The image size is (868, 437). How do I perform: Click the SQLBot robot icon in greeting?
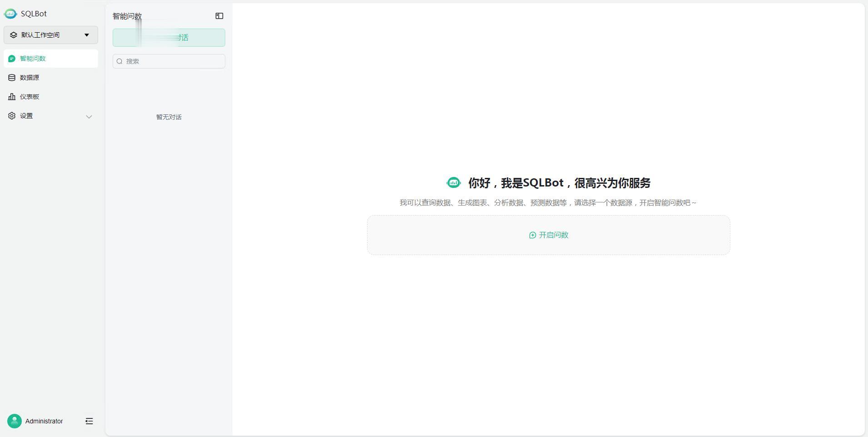click(x=454, y=183)
